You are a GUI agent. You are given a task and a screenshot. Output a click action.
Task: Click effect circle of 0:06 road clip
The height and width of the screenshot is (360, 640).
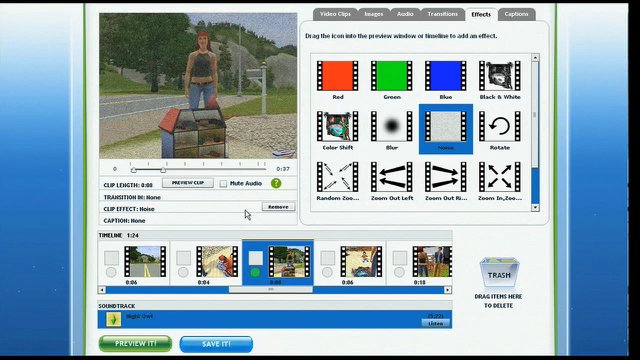111,272
